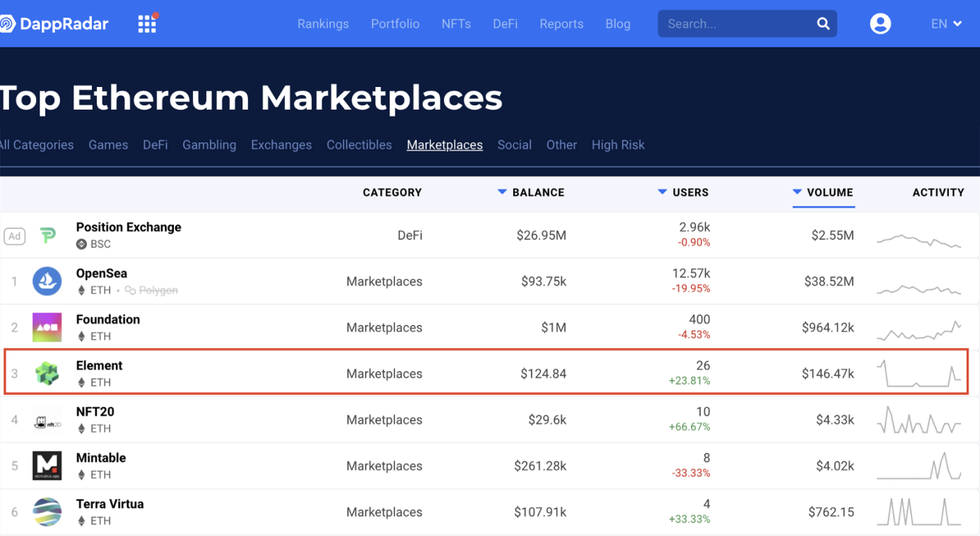Open the Foundation dapp link
The image size is (980, 536).
(108, 320)
